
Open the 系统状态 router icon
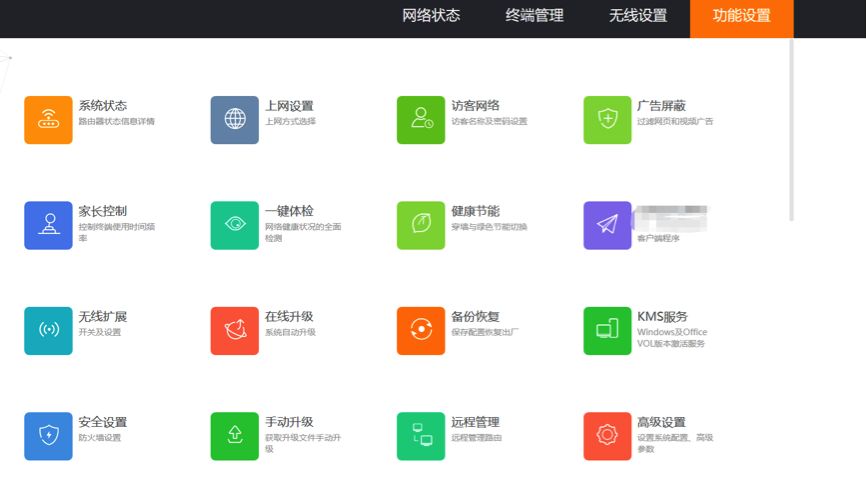(x=48, y=120)
